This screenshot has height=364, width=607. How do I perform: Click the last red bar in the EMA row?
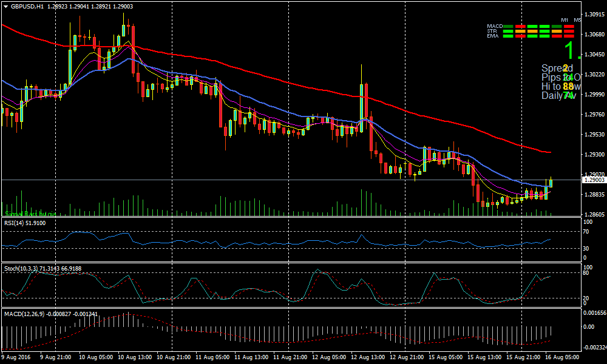coord(569,36)
